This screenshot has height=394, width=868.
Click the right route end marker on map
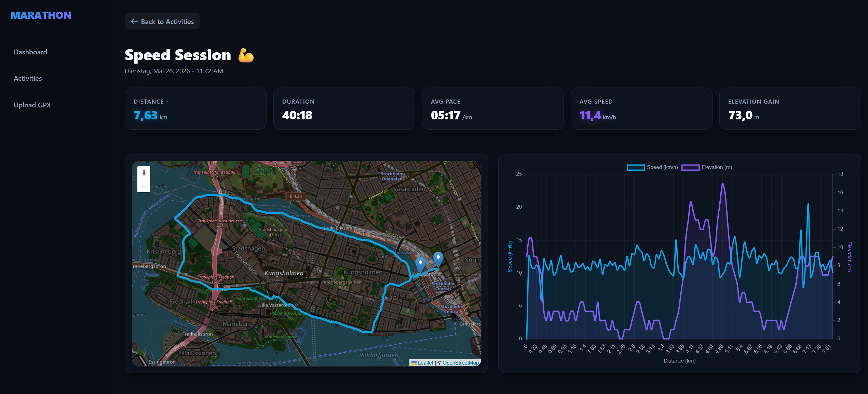click(438, 259)
